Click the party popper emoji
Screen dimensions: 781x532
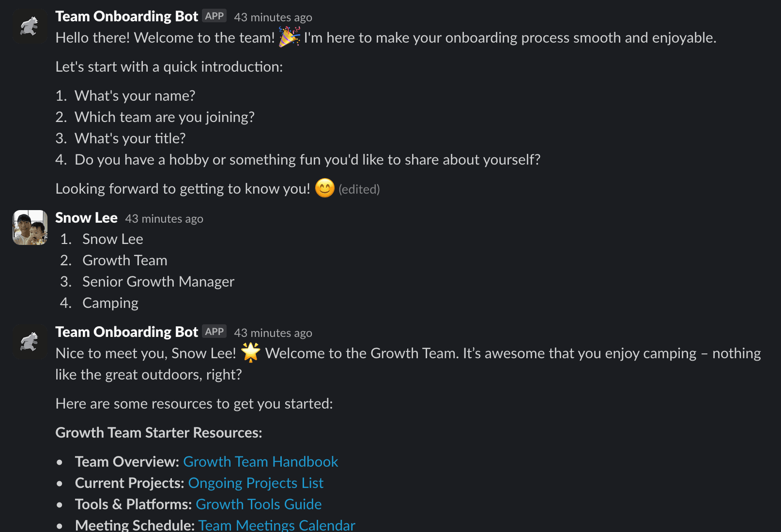(290, 37)
